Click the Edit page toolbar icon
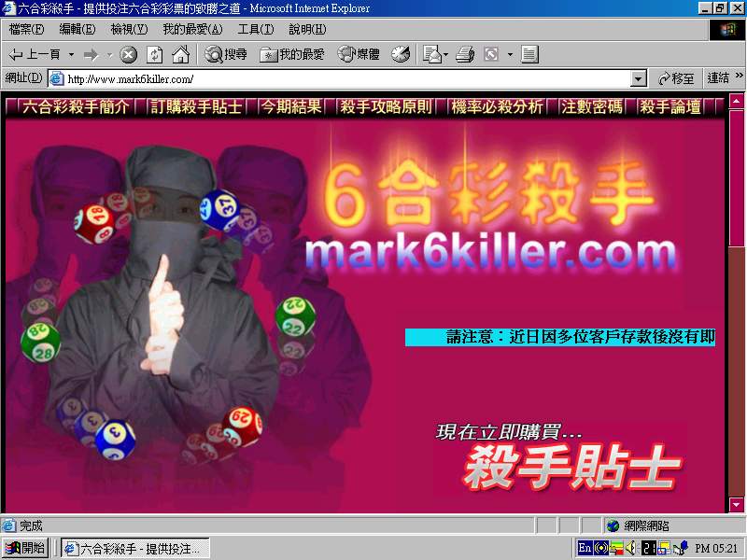 pos(492,55)
